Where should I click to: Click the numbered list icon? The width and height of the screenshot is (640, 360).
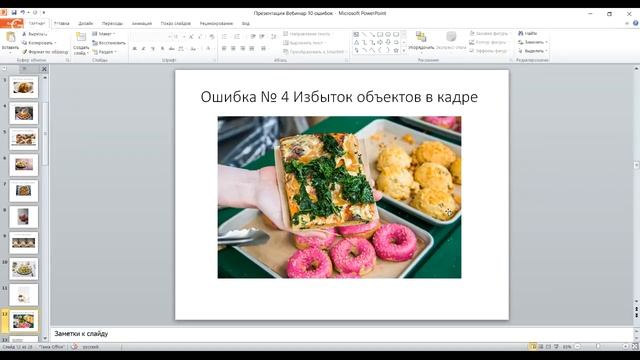[x=237, y=37]
